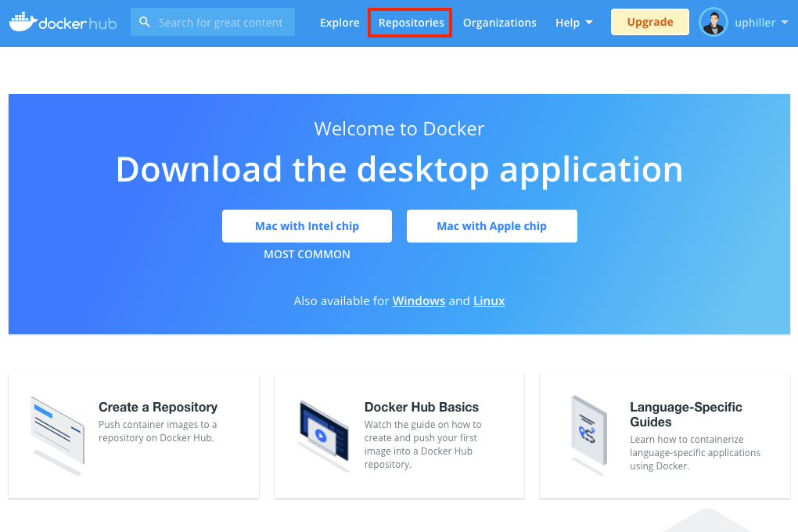Click the Create a Repository illustration icon
The image size is (798, 532).
click(x=57, y=435)
